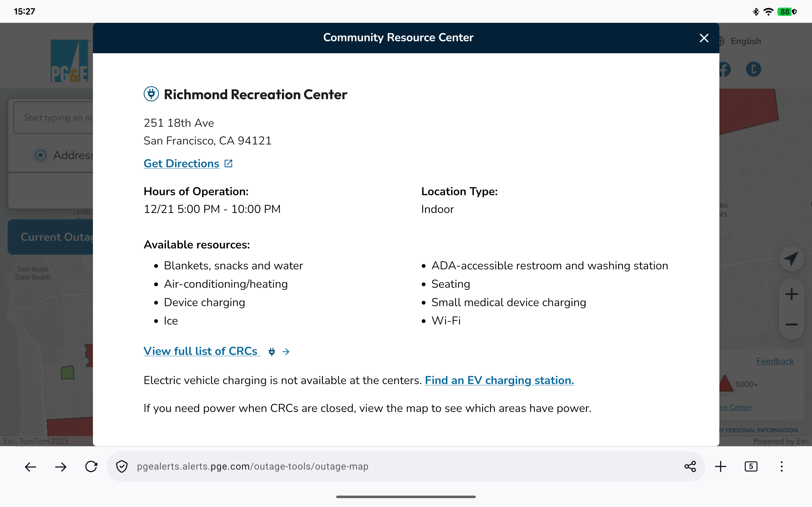Go forward in browser history
The image size is (812, 507).
(61, 466)
